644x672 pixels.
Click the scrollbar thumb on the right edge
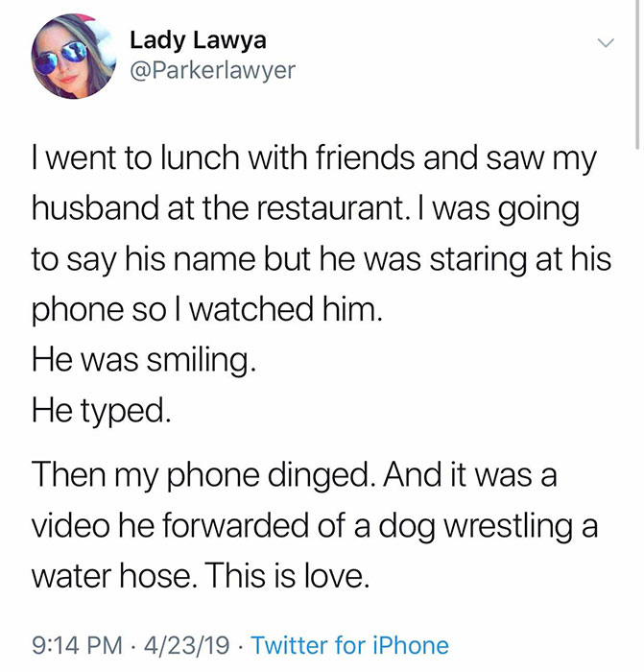click(x=637, y=73)
